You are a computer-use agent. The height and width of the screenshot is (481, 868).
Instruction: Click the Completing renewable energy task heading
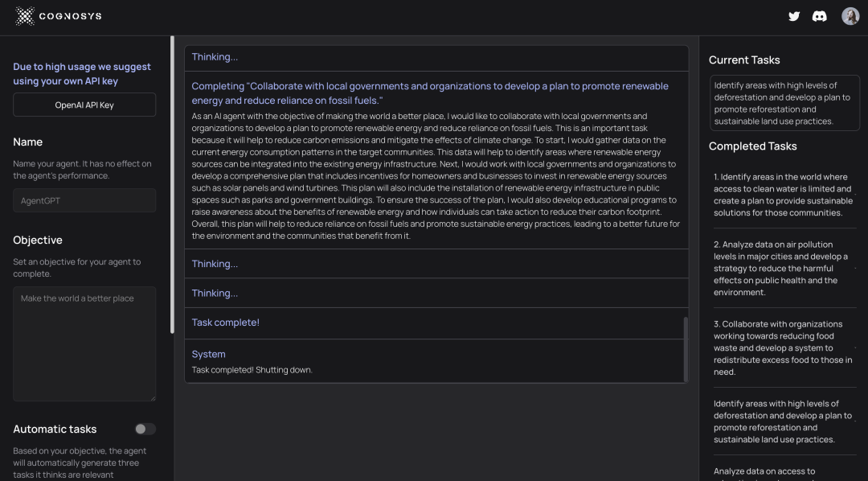430,93
